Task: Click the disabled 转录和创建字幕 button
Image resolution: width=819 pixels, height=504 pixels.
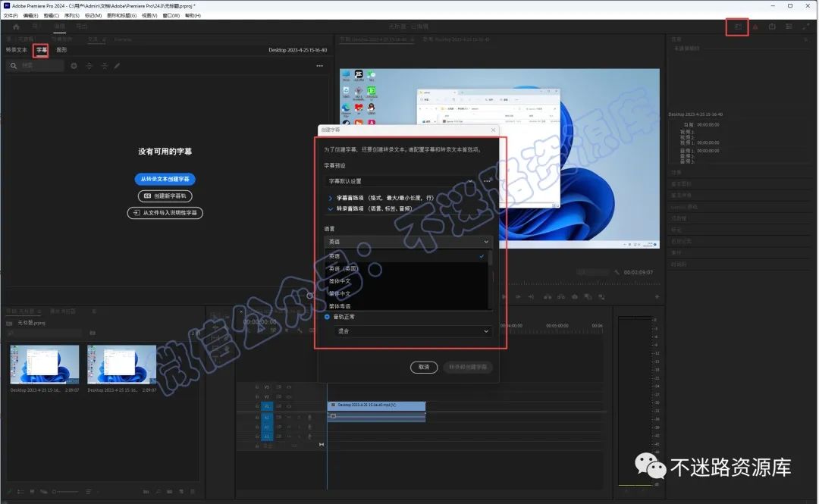Action: click(x=468, y=367)
